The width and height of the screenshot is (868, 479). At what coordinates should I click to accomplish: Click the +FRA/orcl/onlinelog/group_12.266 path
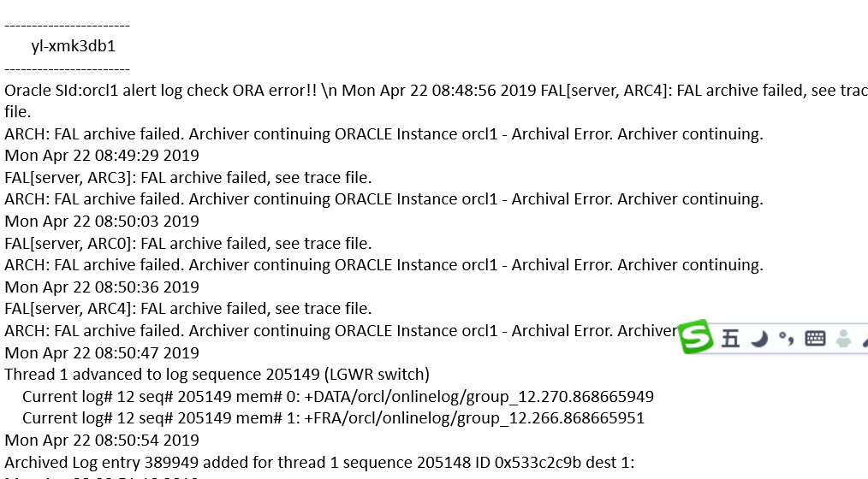pyautogui.click(x=474, y=418)
